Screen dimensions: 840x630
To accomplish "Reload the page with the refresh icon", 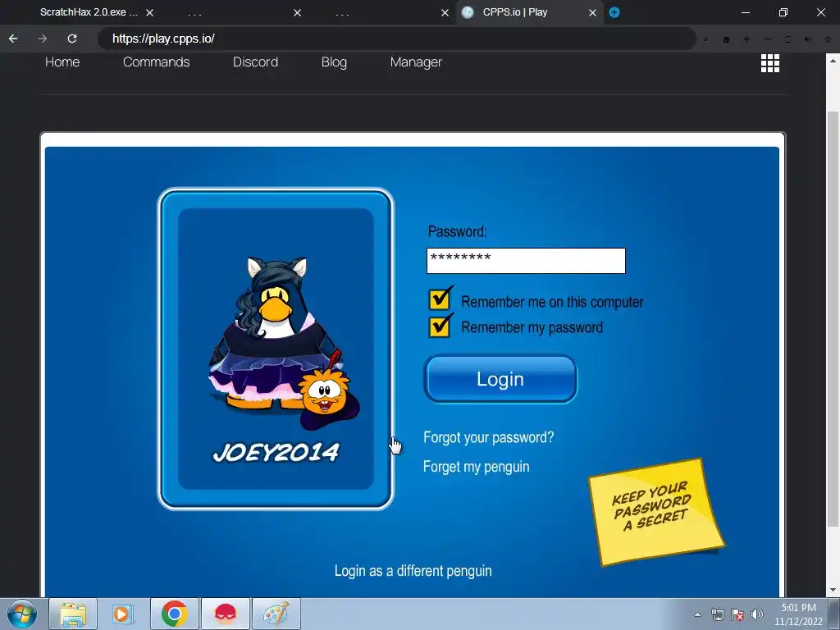I will tap(72, 39).
